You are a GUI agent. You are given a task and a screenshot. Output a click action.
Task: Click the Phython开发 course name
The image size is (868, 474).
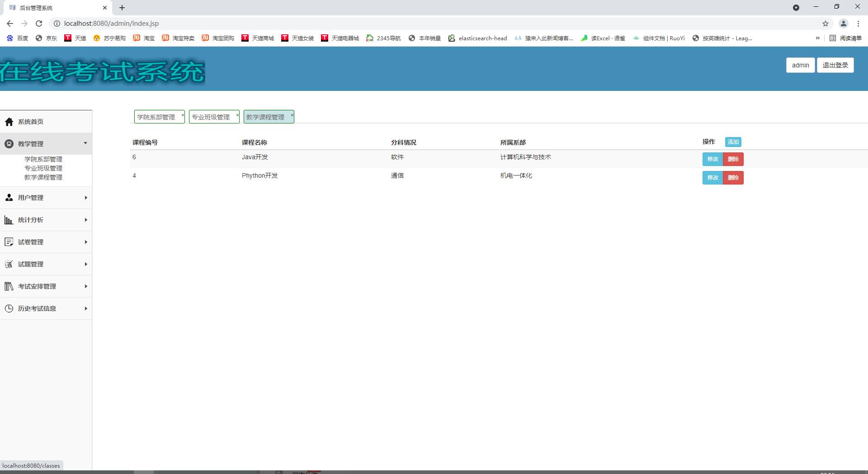pyautogui.click(x=259, y=175)
